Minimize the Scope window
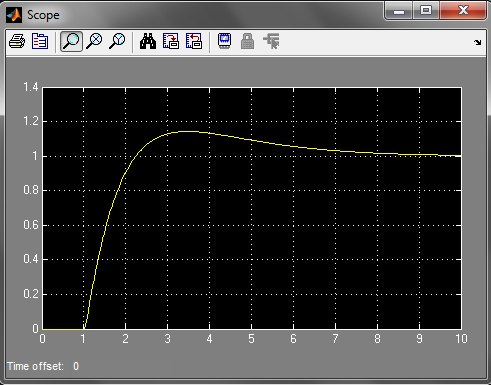This screenshot has height=385, width=491. point(399,11)
